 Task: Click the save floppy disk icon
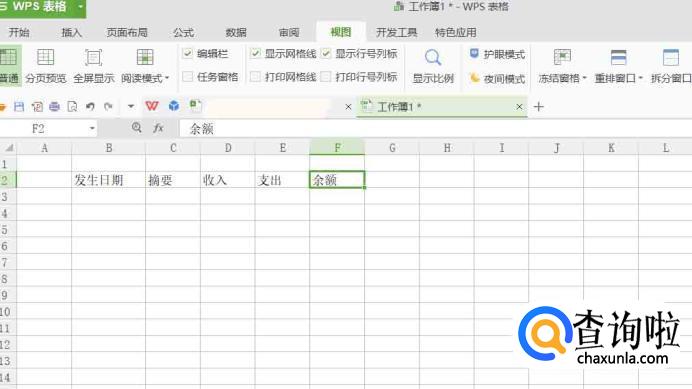pos(19,106)
